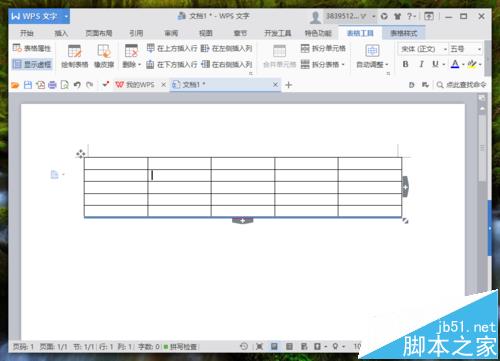The height and width of the screenshot is (361, 500).
Task: Toggle Italic formatting
Action: pos(421,64)
